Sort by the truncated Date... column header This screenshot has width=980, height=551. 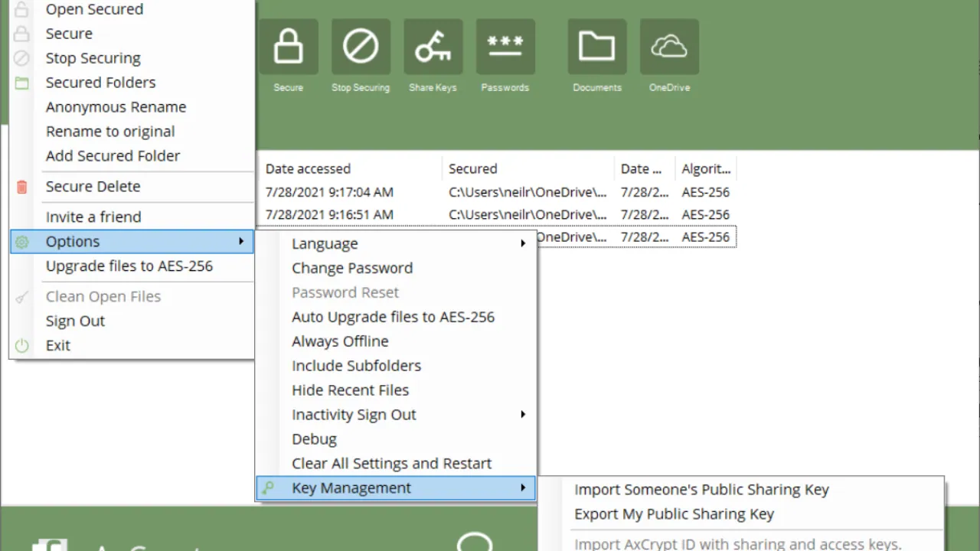(x=645, y=168)
